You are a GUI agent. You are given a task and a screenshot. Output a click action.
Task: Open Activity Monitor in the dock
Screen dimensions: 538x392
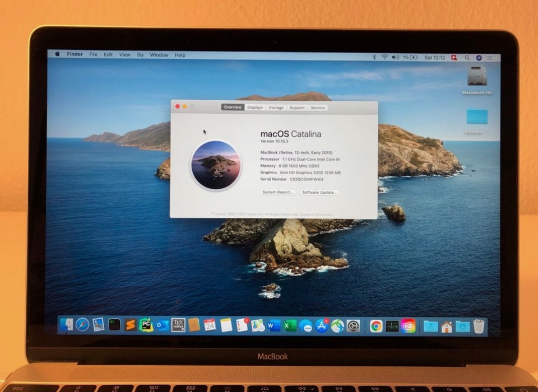pyautogui.click(x=392, y=326)
